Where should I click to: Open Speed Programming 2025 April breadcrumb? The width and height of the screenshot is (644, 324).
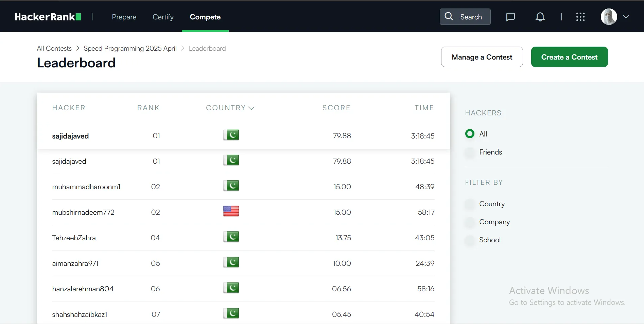click(130, 48)
